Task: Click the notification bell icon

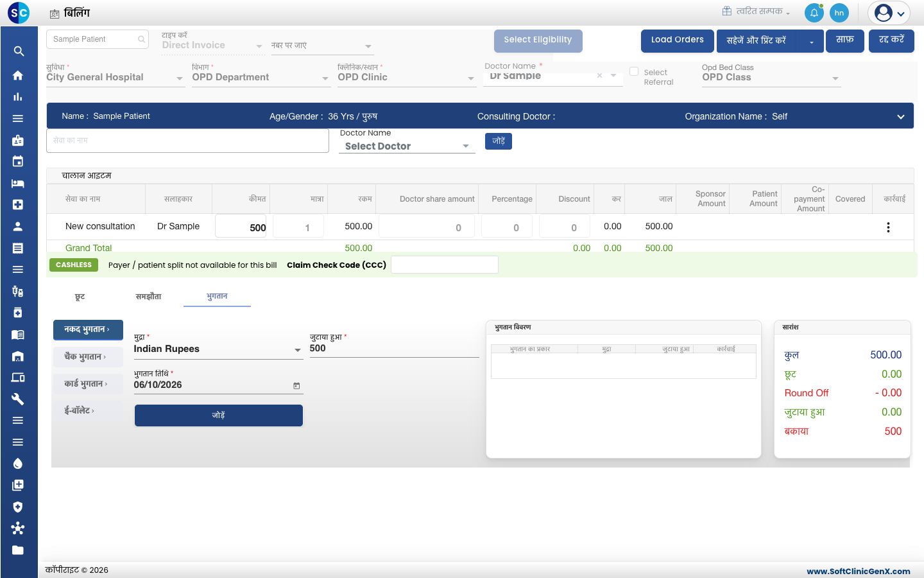Action: [814, 13]
